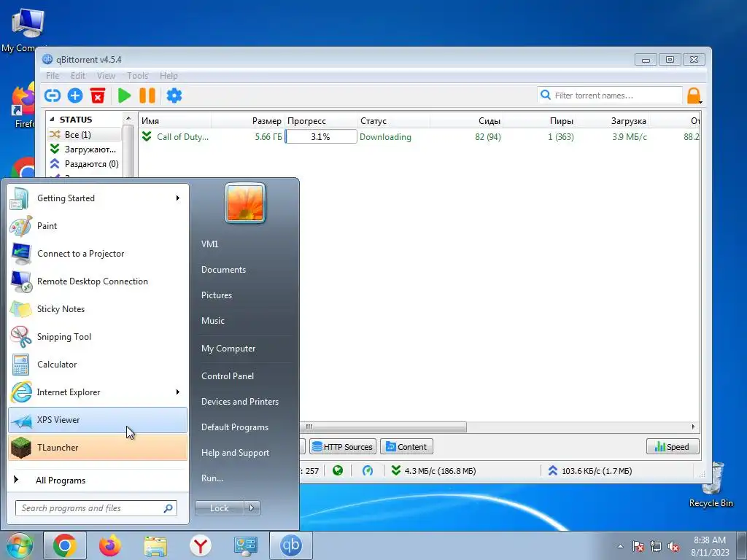Select the Все (1) status filter
747x560 pixels.
pos(85,135)
